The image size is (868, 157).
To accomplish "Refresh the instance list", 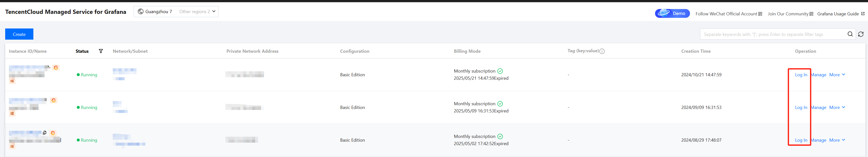I will [x=861, y=34].
